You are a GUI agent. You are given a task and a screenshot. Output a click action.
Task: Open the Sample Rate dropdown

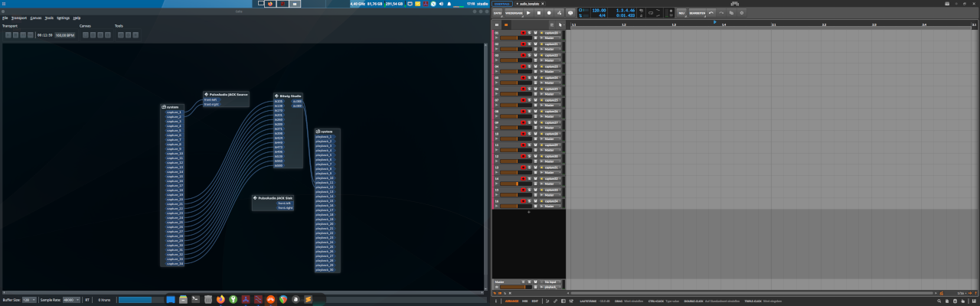coord(71,300)
